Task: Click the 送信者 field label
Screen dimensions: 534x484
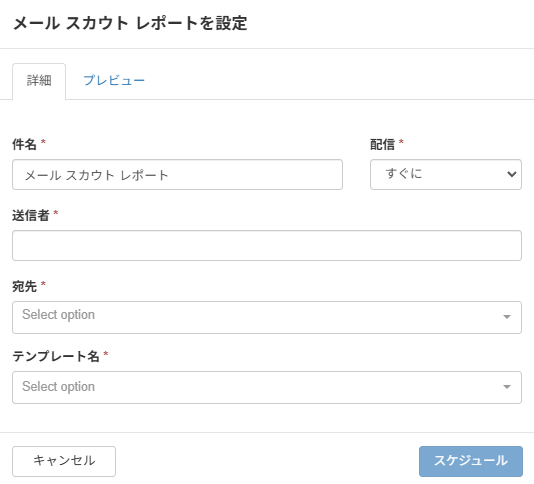Action: pos(31,216)
